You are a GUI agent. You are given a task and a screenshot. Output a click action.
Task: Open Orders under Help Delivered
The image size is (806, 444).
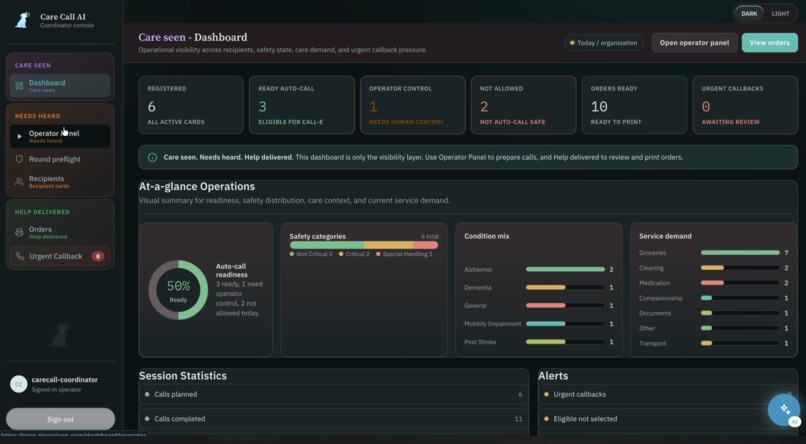[60, 232]
